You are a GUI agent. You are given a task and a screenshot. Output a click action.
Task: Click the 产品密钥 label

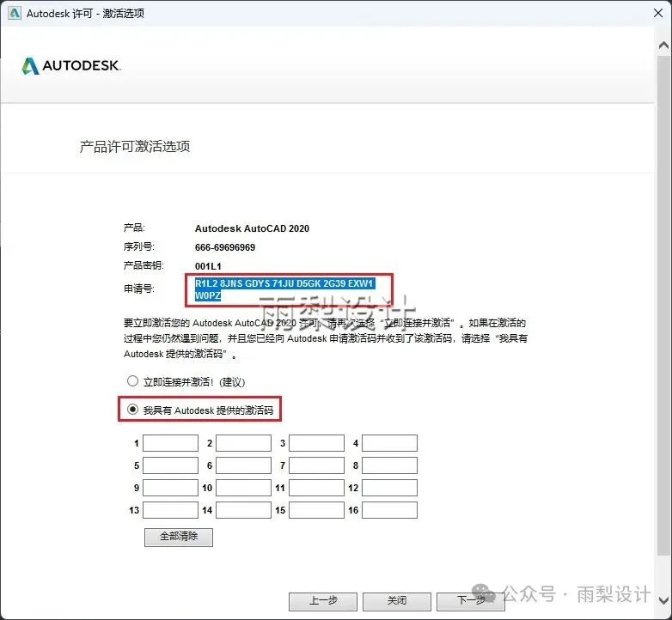pyautogui.click(x=144, y=265)
